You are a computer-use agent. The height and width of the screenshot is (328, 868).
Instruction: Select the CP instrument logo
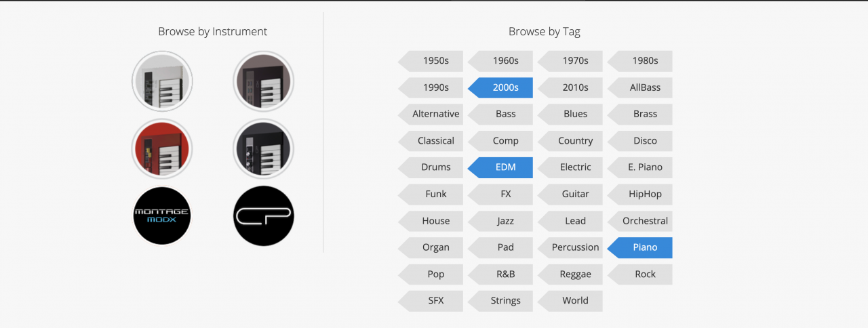[263, 216]
